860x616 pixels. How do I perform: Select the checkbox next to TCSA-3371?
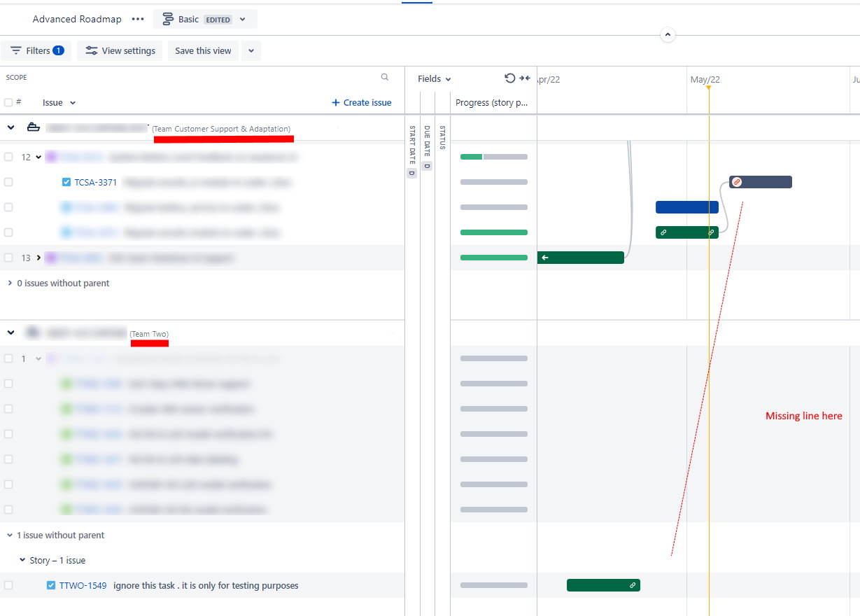[x=7, y=182]
